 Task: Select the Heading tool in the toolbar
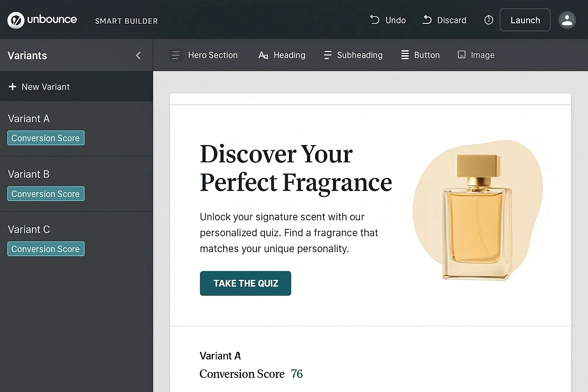[282, 55]
